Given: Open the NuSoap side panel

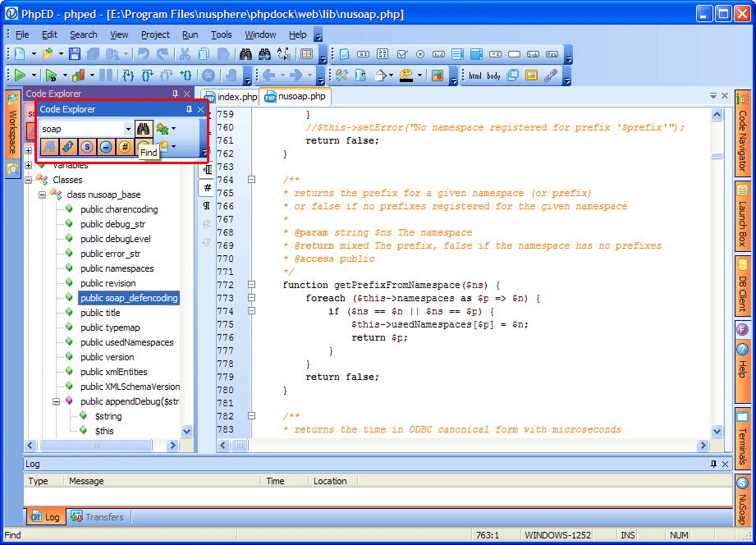Looking at the screenshot, I should (x=743, y=501).
